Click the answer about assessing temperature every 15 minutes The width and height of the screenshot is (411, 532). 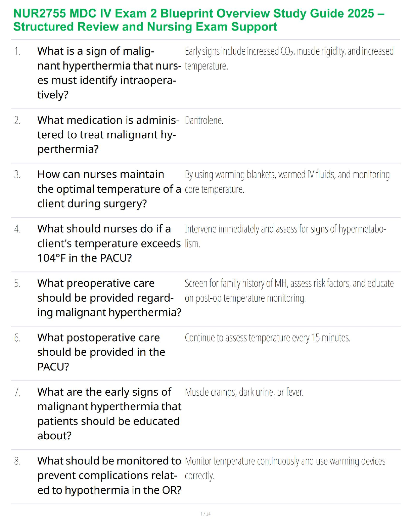coord(267,338)
